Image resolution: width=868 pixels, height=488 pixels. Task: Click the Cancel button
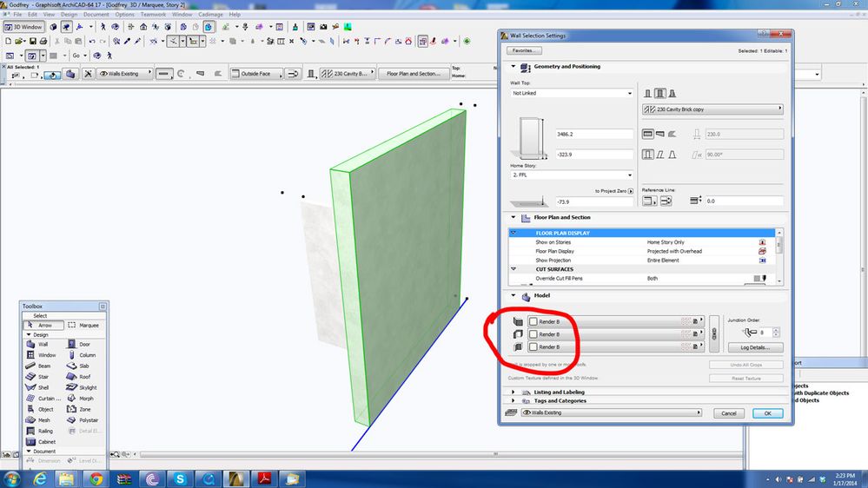(x=728, y=413)
